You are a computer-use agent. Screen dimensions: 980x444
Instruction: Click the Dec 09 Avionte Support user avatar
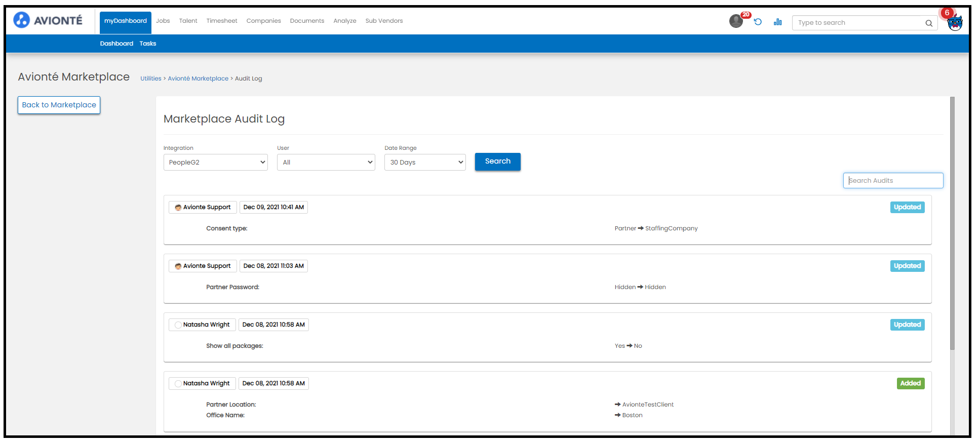178,208
